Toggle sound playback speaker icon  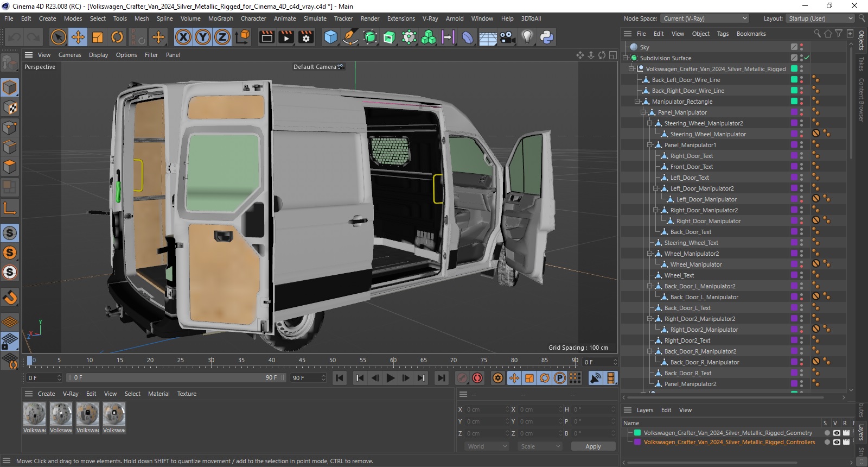coord(595,378)
